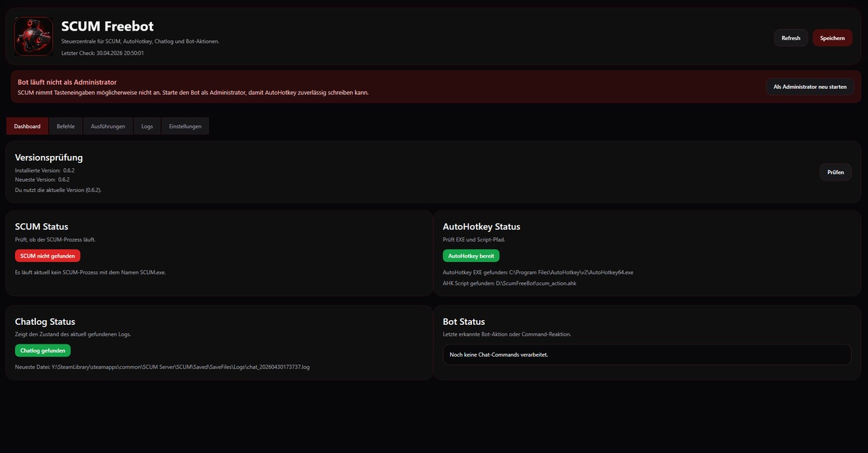
Task: Click the SCUM Freebot logo image
Action: tap(33, 36)
